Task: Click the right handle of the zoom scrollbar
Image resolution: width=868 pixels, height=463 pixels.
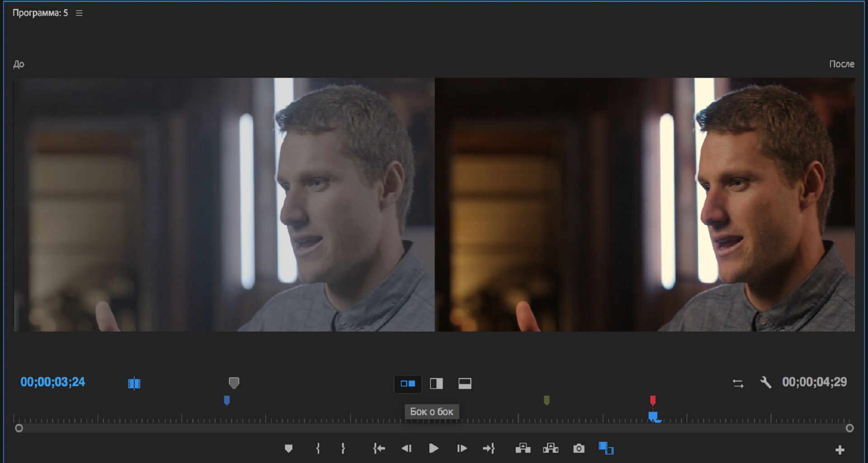Action: (x=850, y=428)
